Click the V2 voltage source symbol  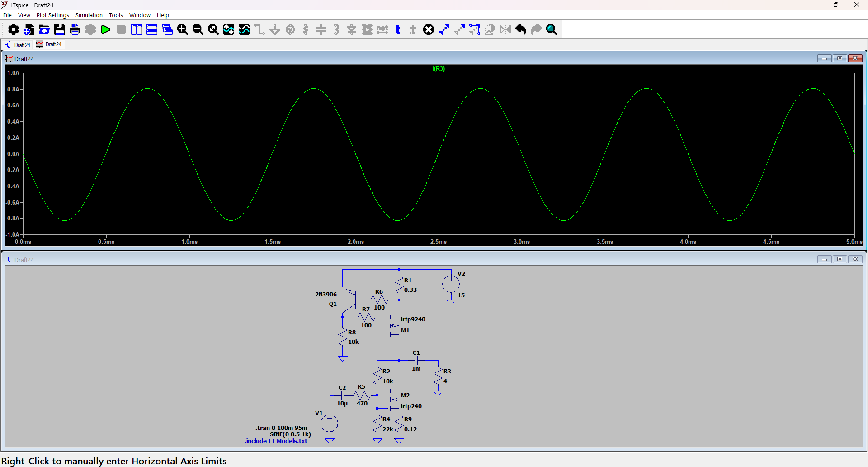click(x=451, y=284)
